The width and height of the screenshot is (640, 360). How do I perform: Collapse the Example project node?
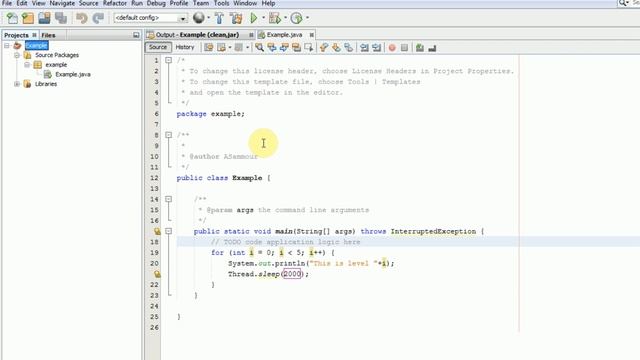[x=7, y=45]
